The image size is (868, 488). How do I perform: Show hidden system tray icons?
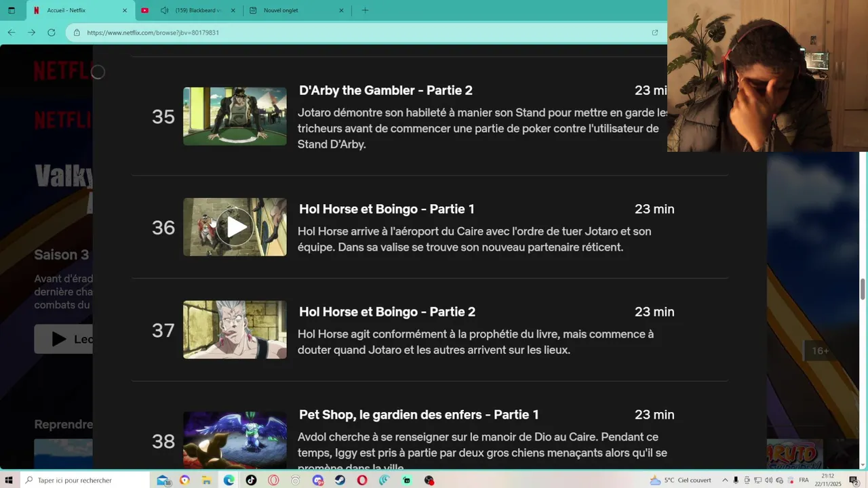[x=725, y=480]
